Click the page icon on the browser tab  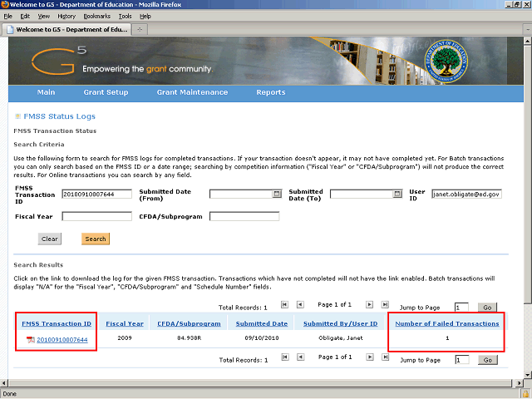click(10, 30)
